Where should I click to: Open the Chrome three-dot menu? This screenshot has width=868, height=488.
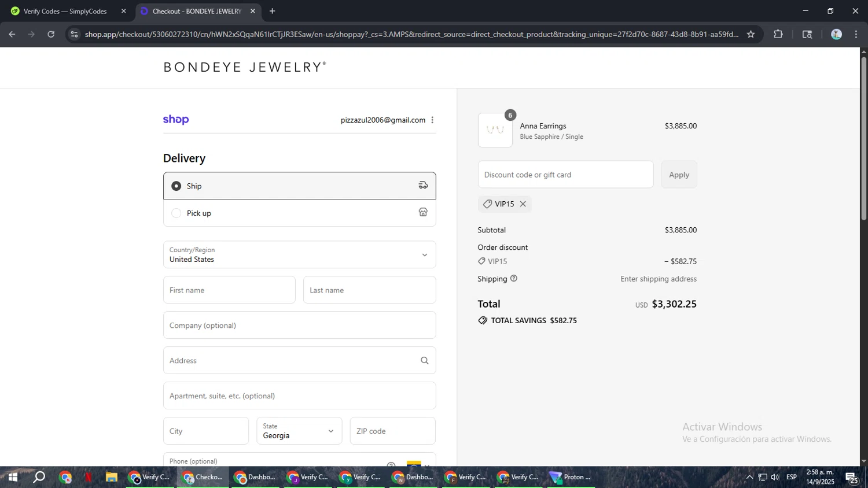[856, 34]
